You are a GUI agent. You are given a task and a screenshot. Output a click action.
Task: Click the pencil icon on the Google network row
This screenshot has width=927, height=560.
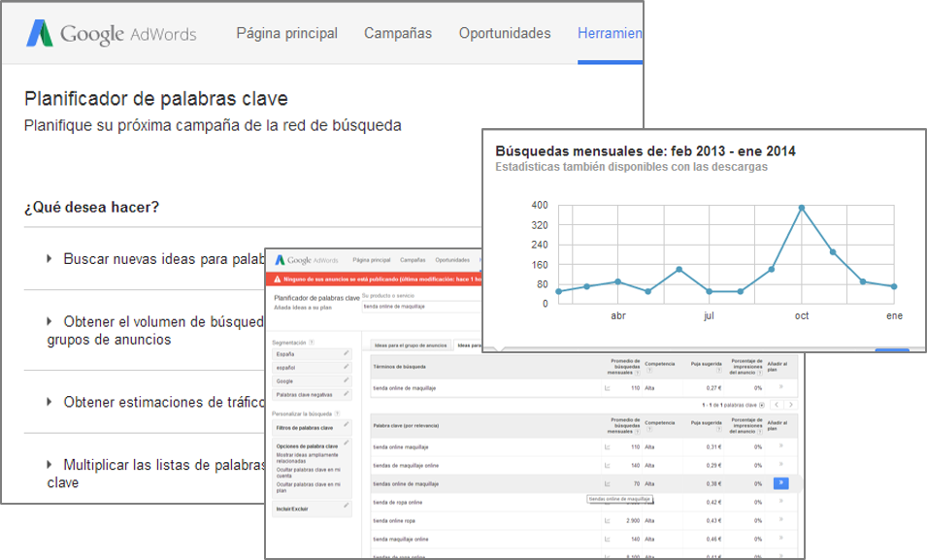(x=347, y=380)
